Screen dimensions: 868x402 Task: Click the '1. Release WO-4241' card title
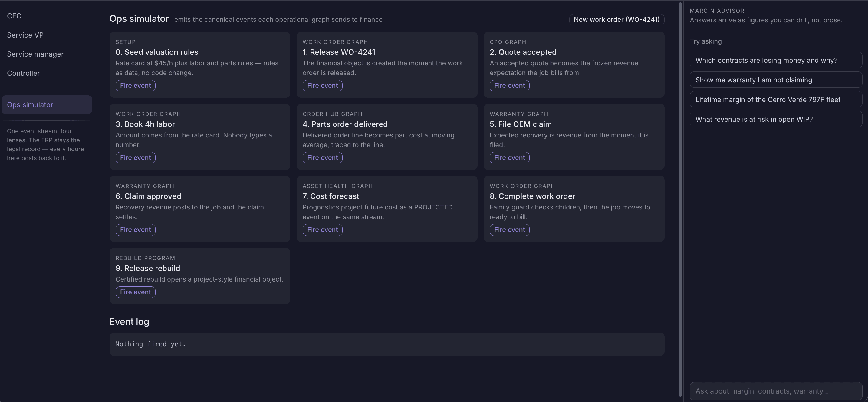click(x=339, y=52)
